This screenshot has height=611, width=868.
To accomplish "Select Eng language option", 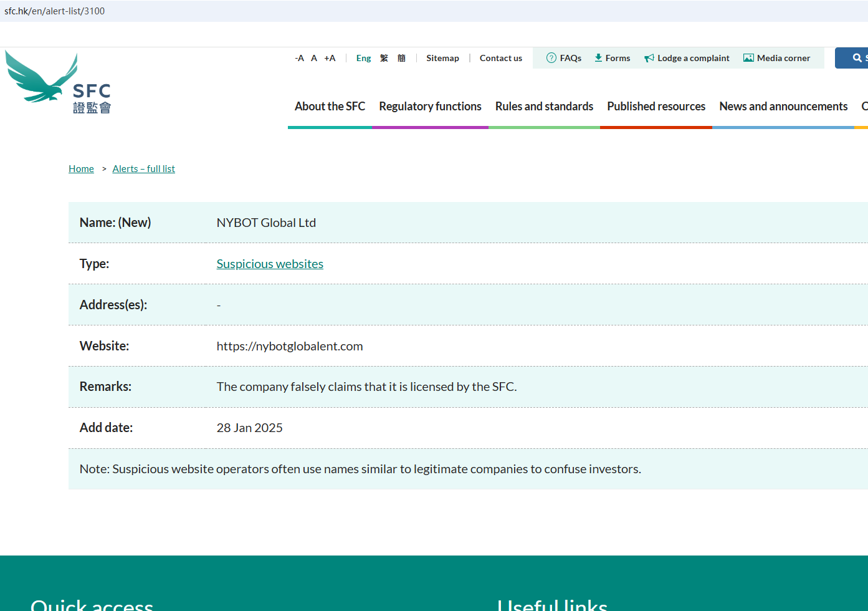I will 363,58.
